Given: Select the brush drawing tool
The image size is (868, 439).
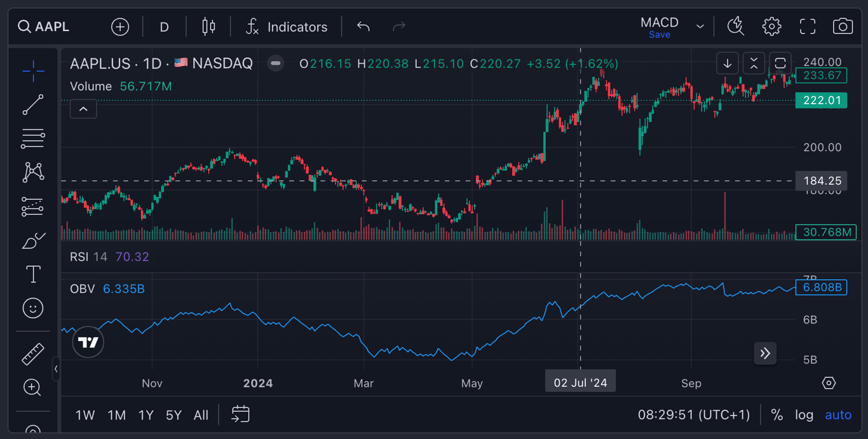Looking at the screenshot, I should coord(33,241).
